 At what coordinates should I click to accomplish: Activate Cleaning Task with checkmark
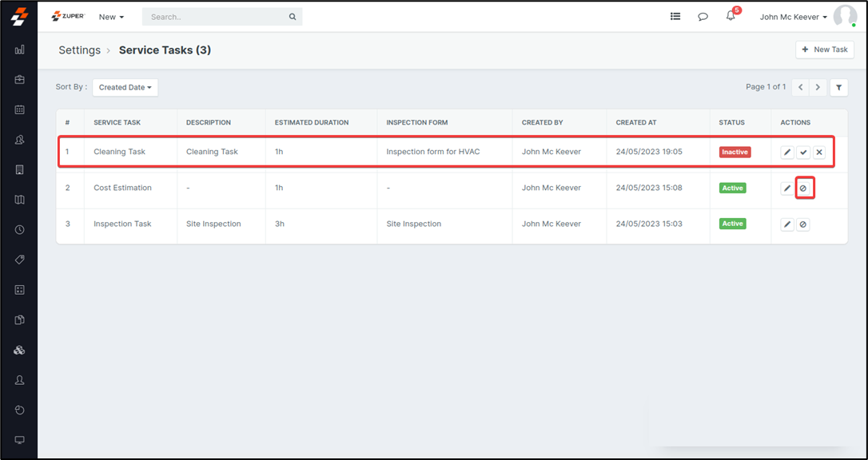pos(803,152)
